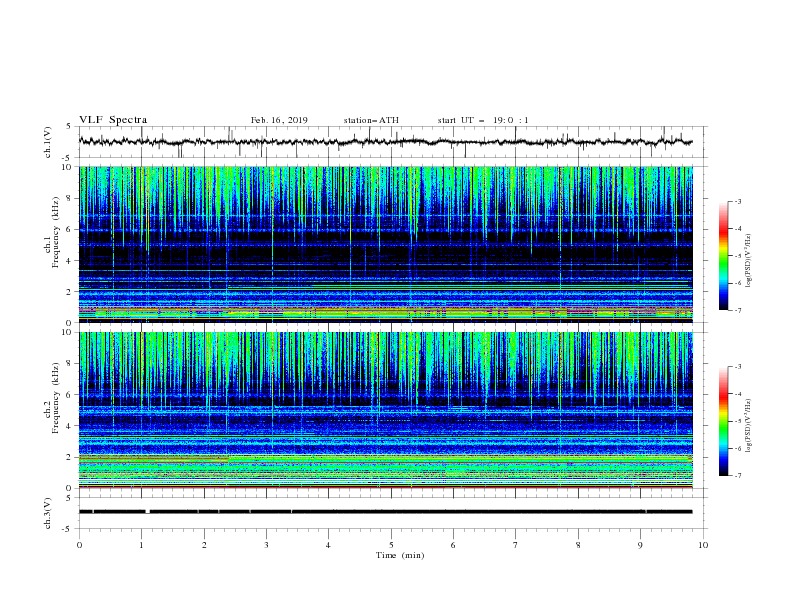
Task: Click the "10" tick on the time axis
Action: pyautogui.click(x=703, y=545)
